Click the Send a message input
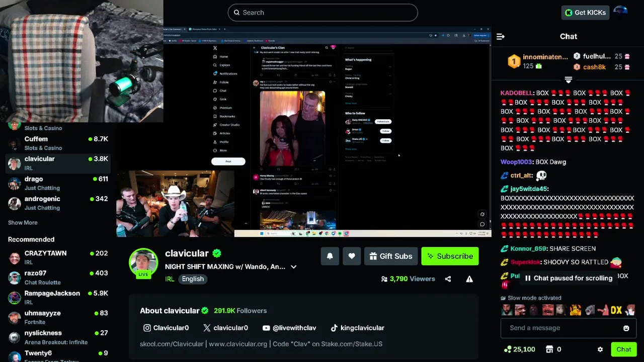 coord(569,328)
